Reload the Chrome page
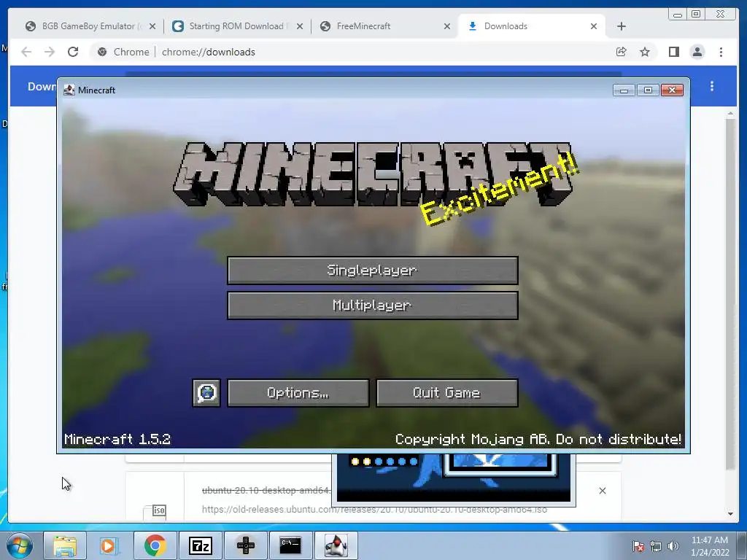Screen dimensions: 747x560 [x=73, y=52]
